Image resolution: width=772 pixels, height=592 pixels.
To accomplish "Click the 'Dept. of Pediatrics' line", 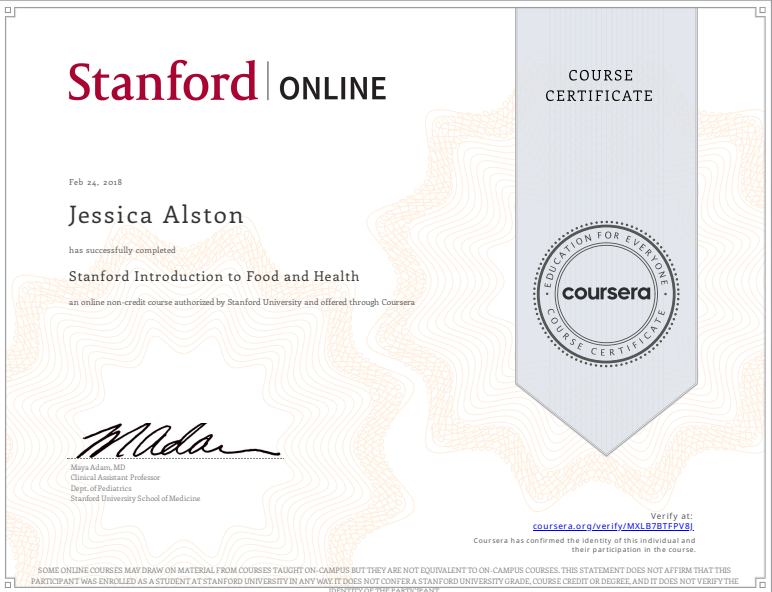I will click(x=101, y=488).
